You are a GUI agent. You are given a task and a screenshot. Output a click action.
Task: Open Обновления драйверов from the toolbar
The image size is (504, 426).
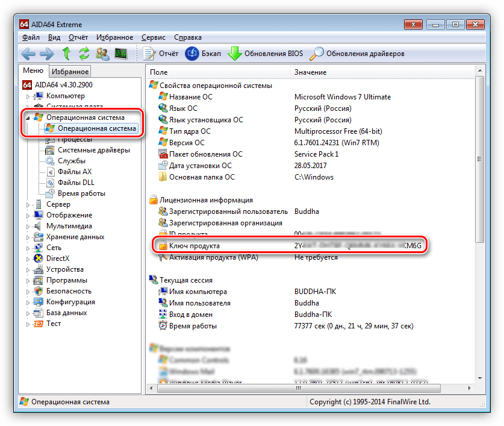(357, 54)
